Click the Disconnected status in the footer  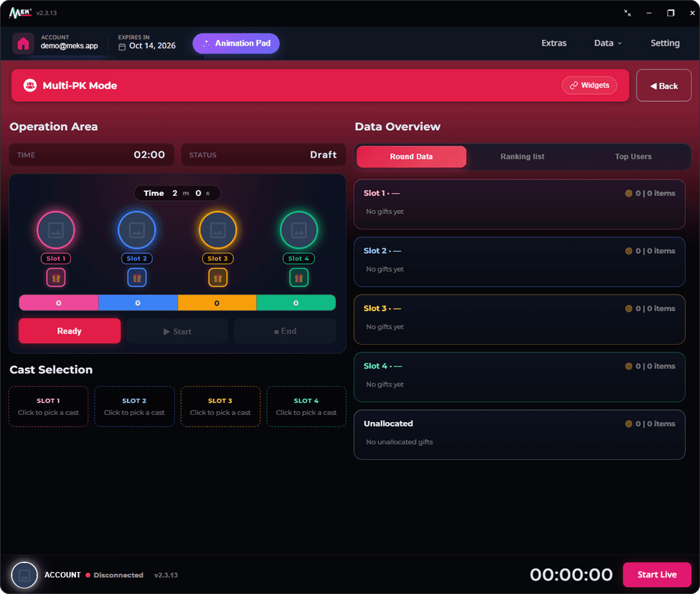115,575
